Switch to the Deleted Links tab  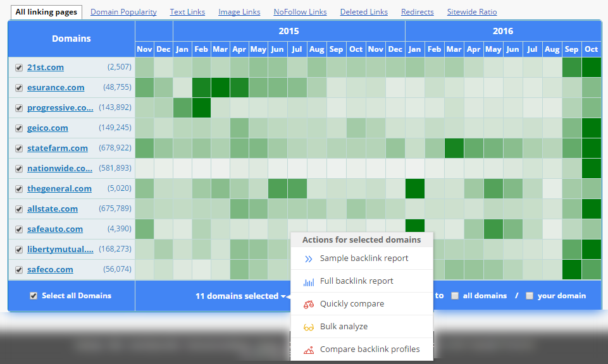[364, 12]
